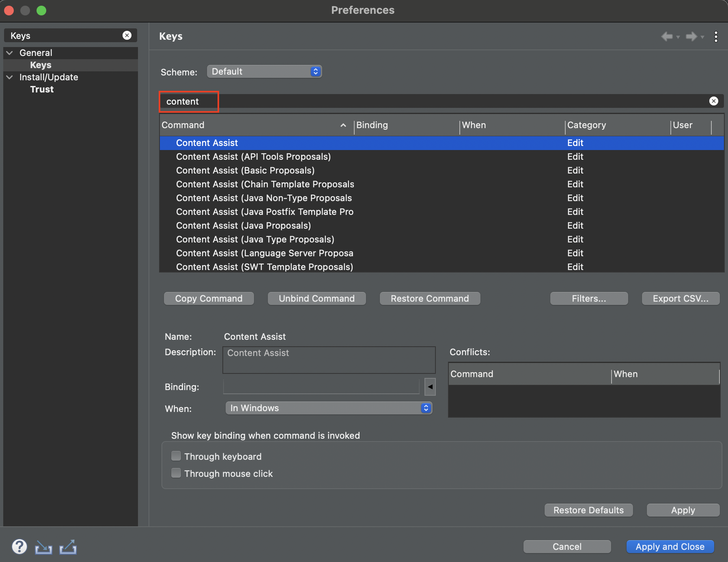Viewport: 728px width, 562px height.
Task: Sort by User column header
Action: pos(691,125)
